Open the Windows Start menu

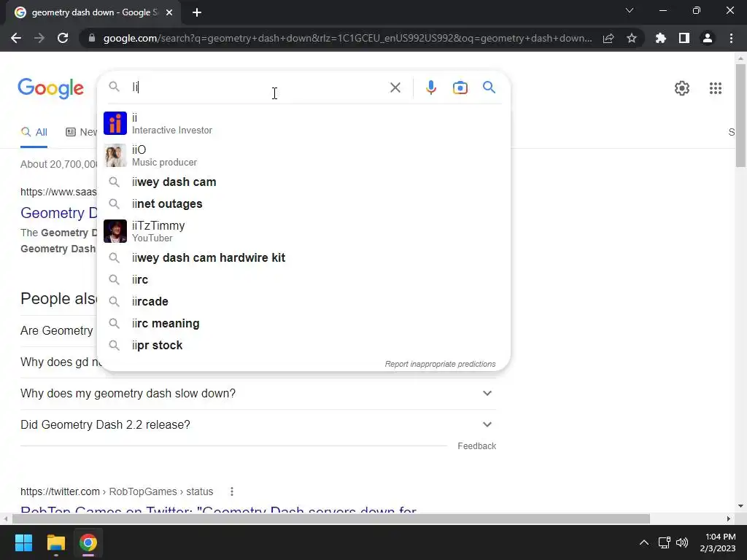(23, 542)
